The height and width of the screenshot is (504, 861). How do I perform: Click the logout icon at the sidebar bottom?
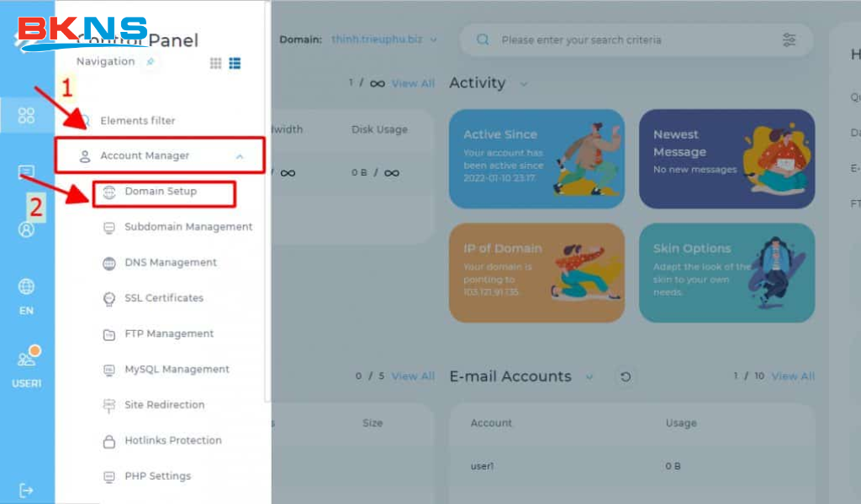click(x=26, y=491)
